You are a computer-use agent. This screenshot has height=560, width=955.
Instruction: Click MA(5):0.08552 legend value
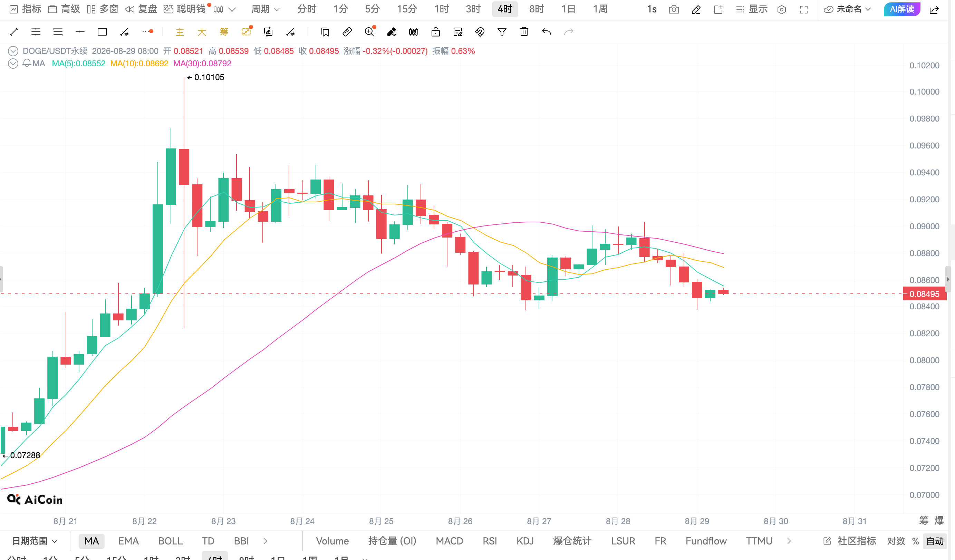tap(78, 63)
